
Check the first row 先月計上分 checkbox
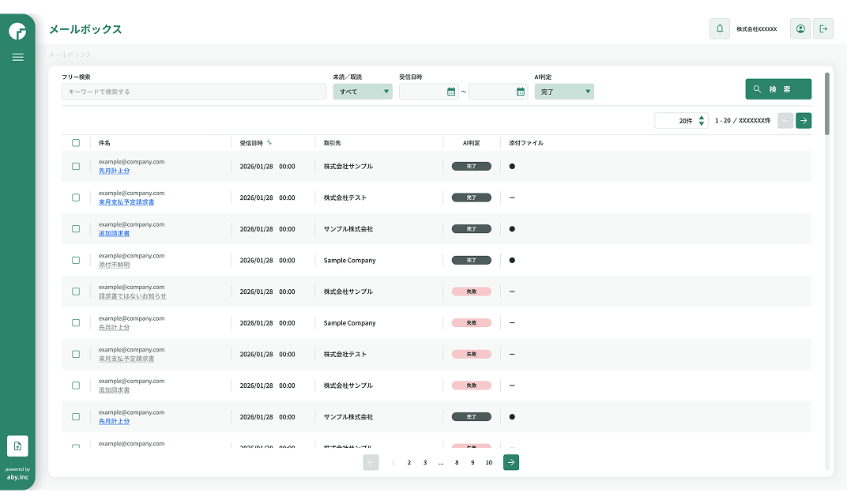click(76, 167)
